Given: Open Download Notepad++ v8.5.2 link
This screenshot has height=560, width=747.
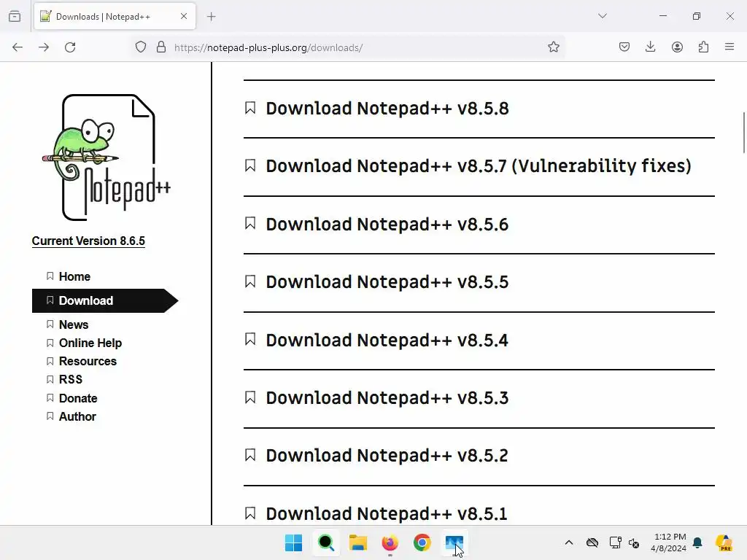Looking at the screenshot, I should [x=387, y=455].
